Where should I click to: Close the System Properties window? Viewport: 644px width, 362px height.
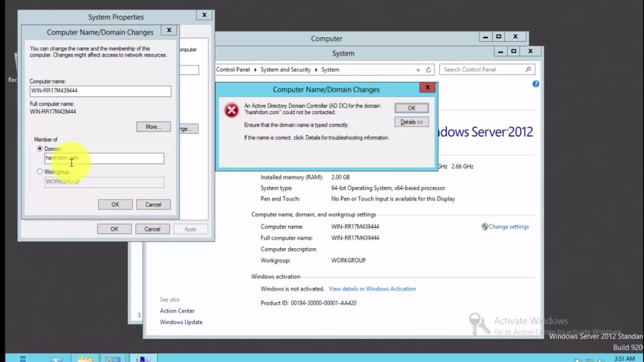coord(204,15)
